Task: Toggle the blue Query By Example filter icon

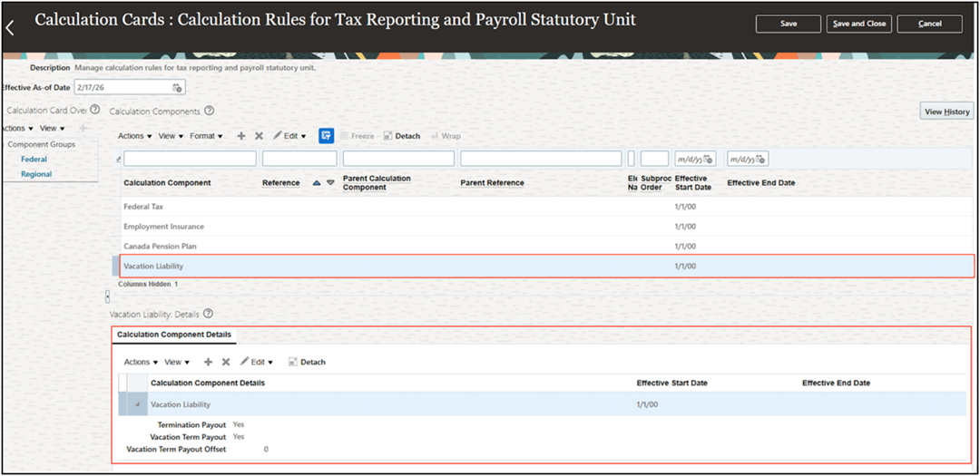Action: (x=327, y=136)
